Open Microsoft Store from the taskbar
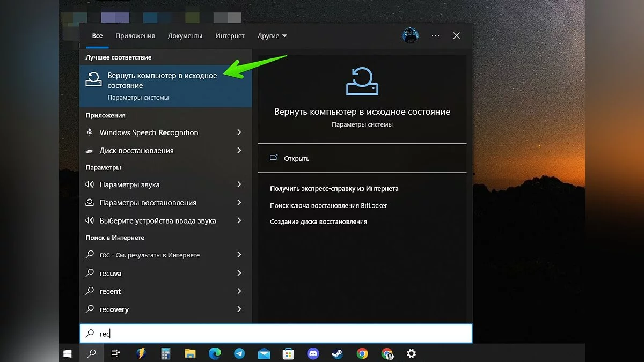Screen dimensions: 644x362 (x=288, y=353)
